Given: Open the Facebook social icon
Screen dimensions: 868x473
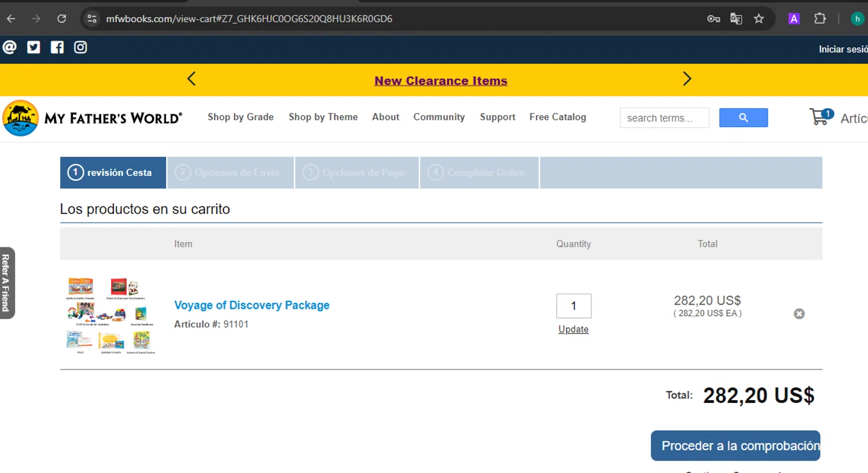Looking at the screenshot, I should [x=57, y=47].
